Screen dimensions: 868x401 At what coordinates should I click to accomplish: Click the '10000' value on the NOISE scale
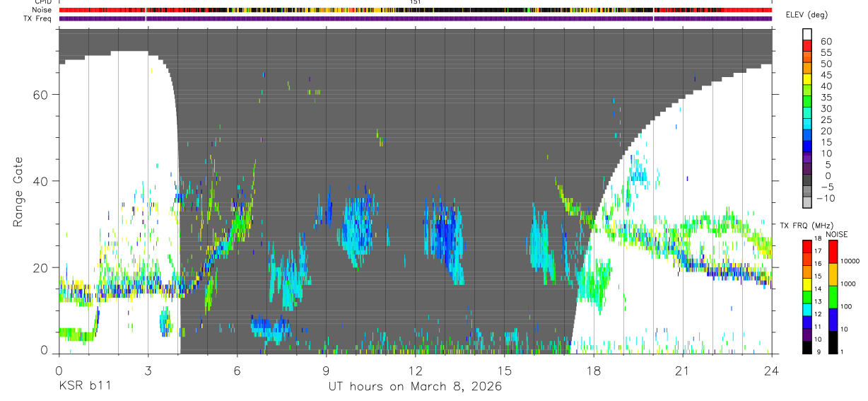(x=850, y=261)
